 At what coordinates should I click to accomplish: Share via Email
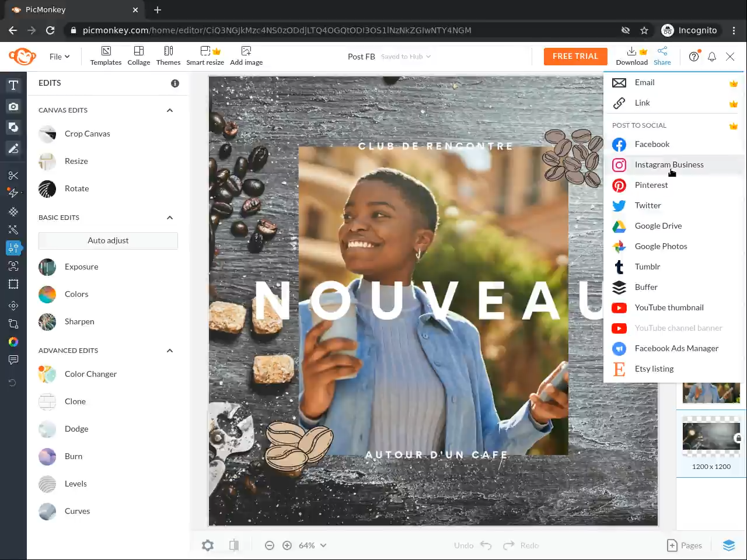click(x=674, y=82)
